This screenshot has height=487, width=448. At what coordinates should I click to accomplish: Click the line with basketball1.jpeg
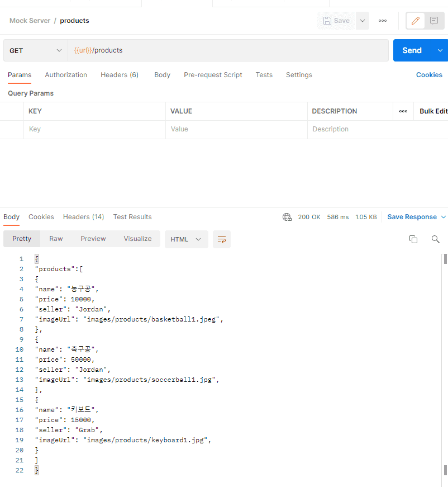coord(129,319)
